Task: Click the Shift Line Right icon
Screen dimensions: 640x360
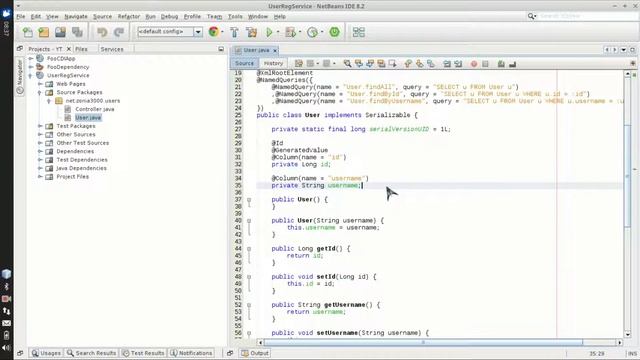Action: tap(458, 64)
